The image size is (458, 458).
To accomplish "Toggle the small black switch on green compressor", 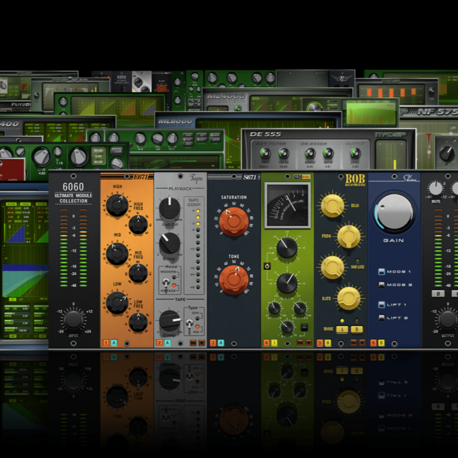I will tap(304, 327).
